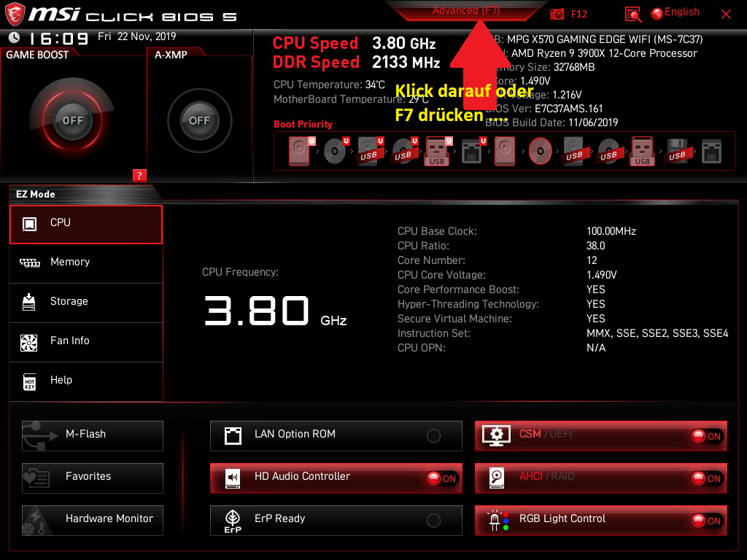
Task: Click the UEFI USB key boot icon
Action: [438, 151]
